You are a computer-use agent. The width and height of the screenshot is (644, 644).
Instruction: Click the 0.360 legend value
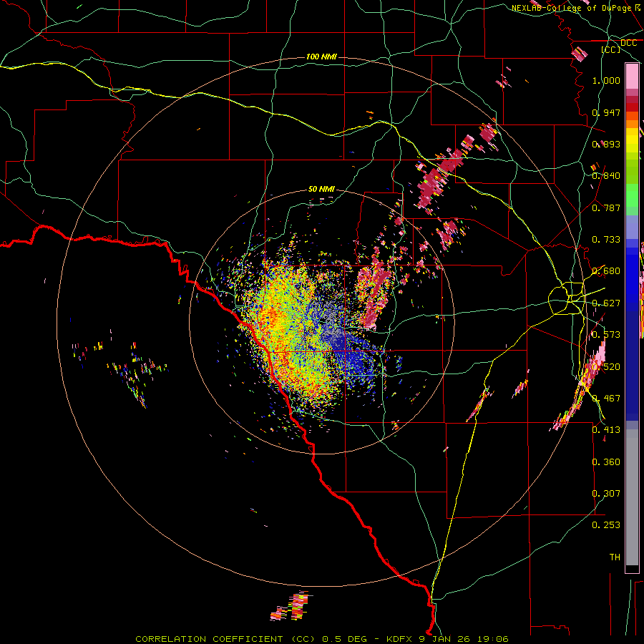[x=606, y=462]
